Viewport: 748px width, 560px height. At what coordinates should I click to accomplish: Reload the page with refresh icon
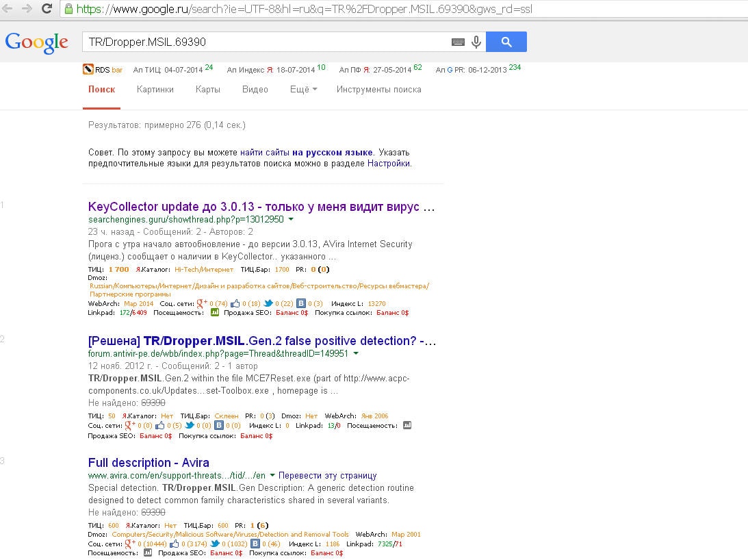coord(47,9)
